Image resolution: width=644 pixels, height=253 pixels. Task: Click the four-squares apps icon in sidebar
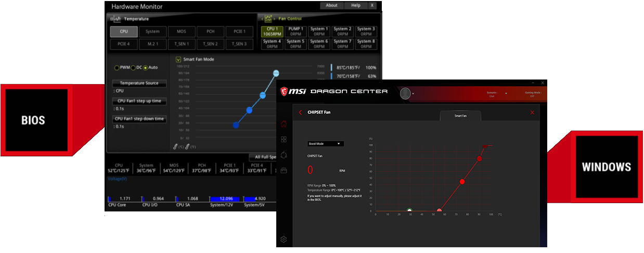[284, 139]
